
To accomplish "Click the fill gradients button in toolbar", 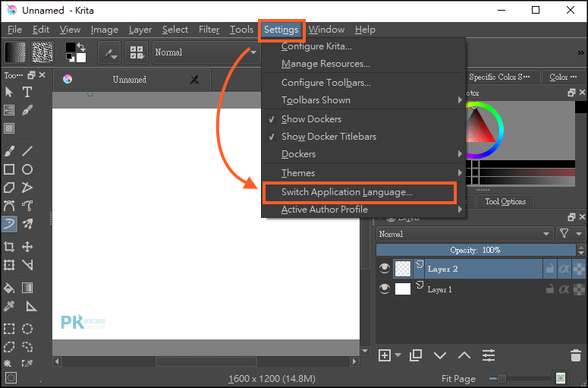I will (15, 52).
